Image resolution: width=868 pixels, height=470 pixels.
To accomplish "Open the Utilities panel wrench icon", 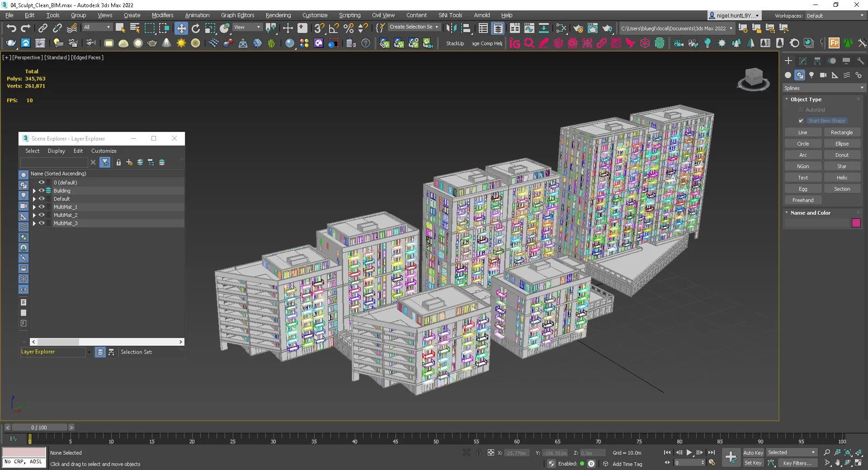I will tap(860, 61).
